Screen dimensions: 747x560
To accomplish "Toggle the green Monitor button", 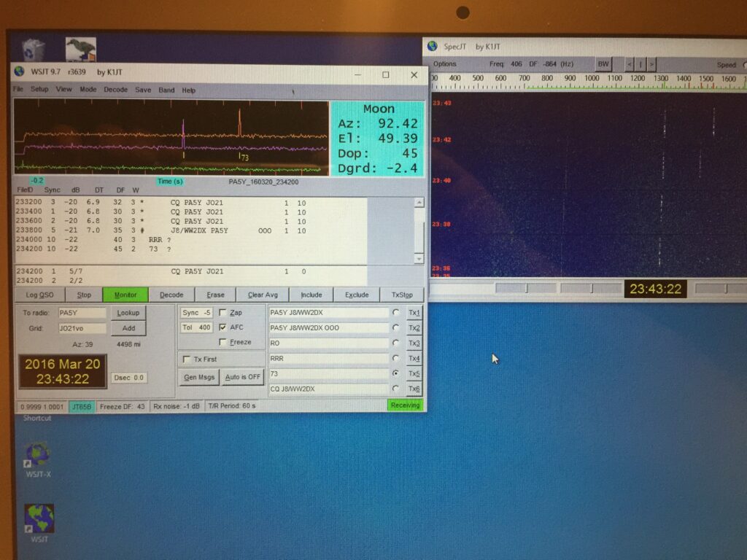I will click(x=125, y=295).
